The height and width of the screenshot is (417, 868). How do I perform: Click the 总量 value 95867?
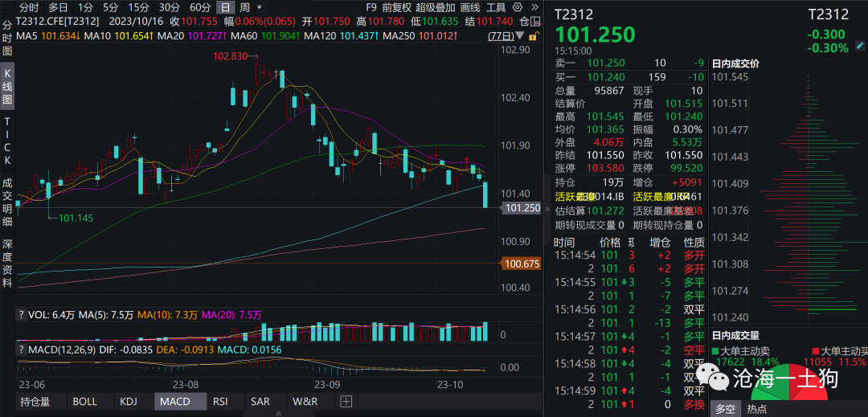(609, 90)
